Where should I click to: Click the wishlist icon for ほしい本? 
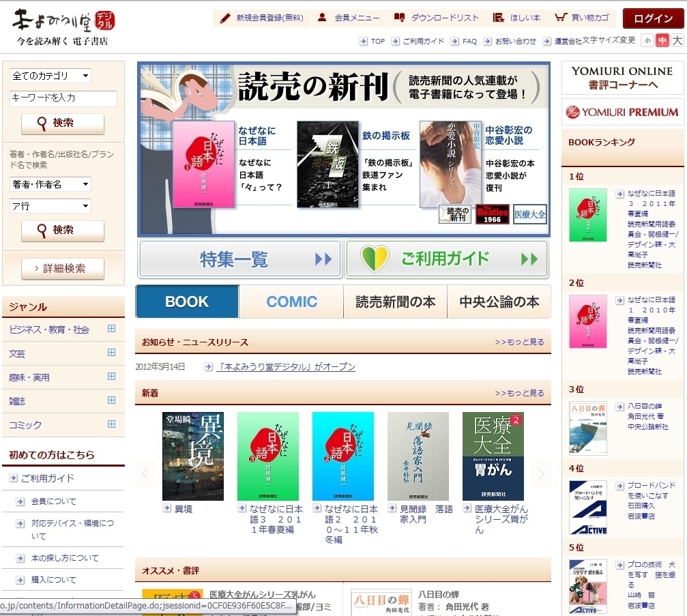tap(498, 18)
